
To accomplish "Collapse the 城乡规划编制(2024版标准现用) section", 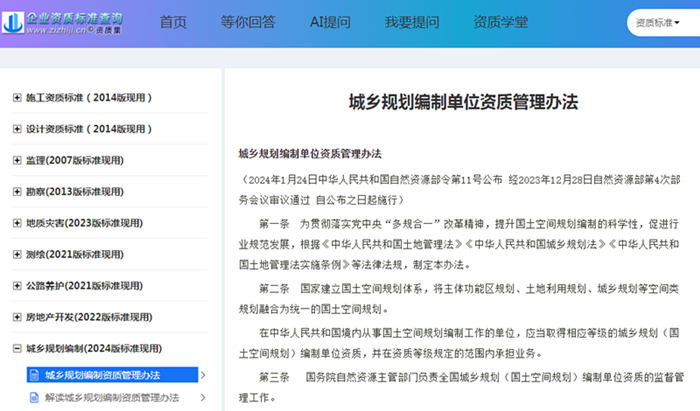I will tap(17, 349).
